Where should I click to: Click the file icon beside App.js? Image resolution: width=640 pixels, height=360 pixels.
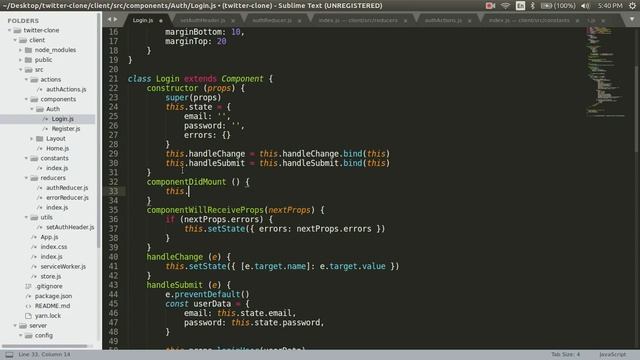click(34, 237)
